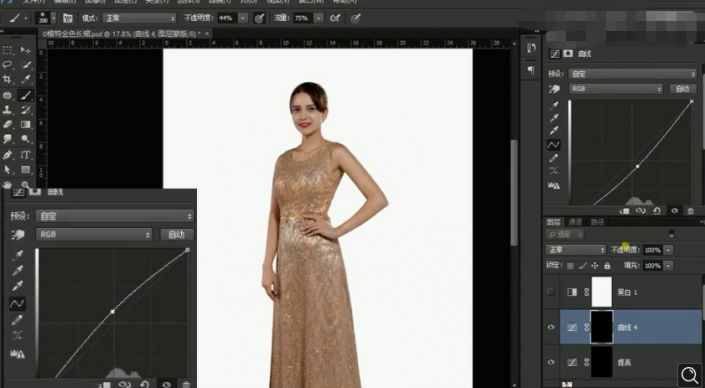This screenshot has height=388, width=705.
Task: Select the 曲线 4 layer mask thumbnail
Action: coord(602,327)
